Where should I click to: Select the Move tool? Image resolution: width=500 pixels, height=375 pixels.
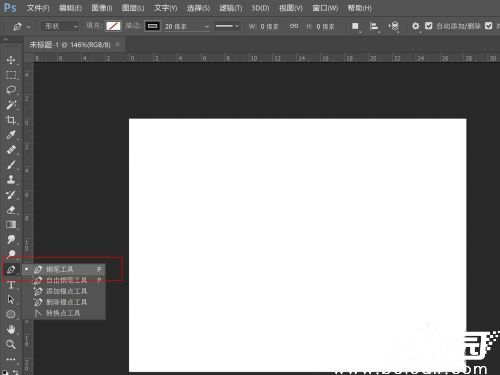tap(11, 60)
